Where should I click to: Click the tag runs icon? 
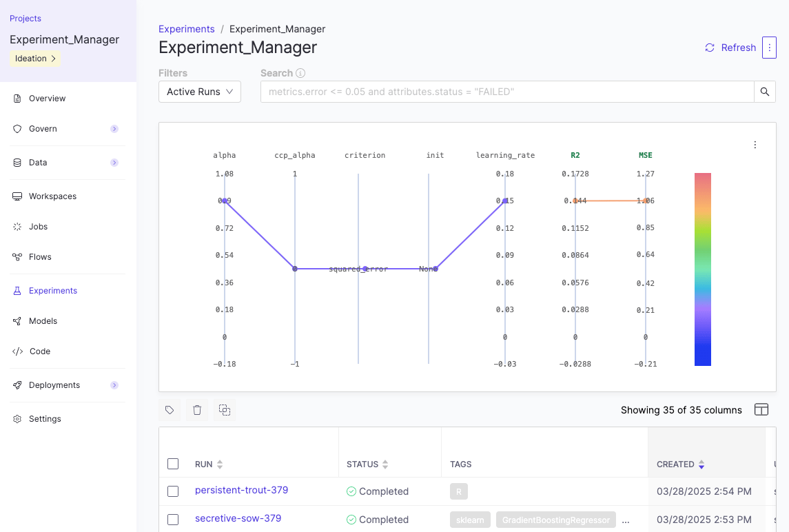170,410
